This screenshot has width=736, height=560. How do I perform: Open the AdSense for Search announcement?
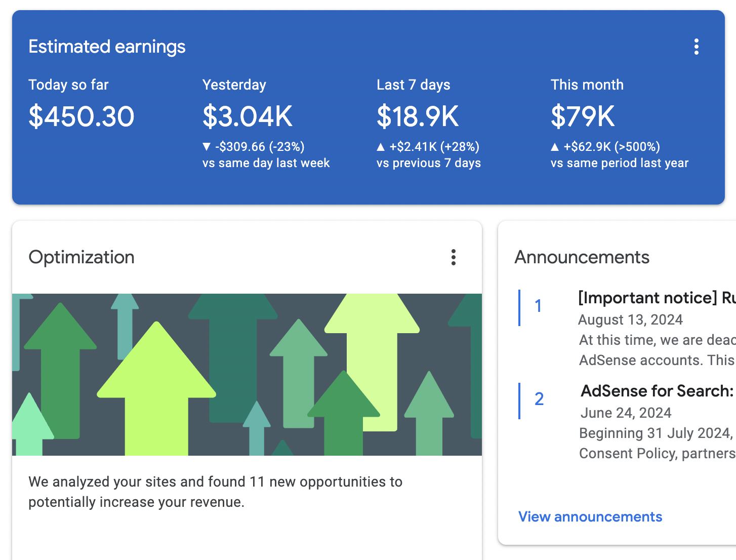[657, 391]
